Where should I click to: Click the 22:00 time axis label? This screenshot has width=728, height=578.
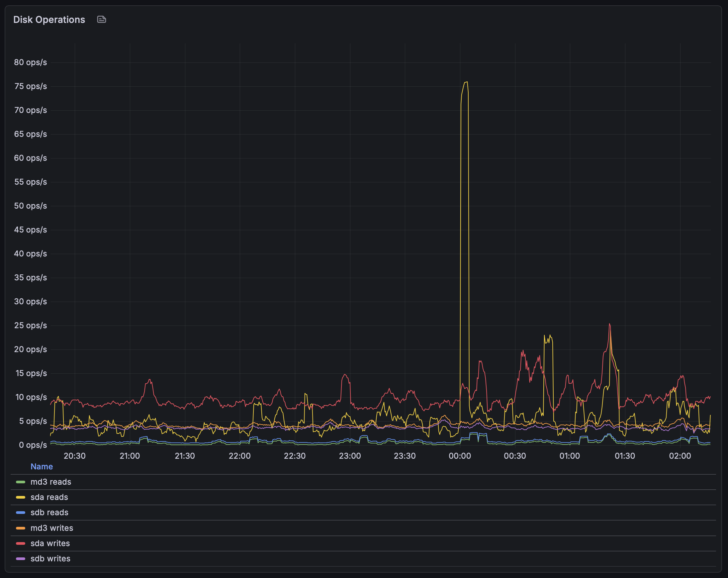[240, 456]
